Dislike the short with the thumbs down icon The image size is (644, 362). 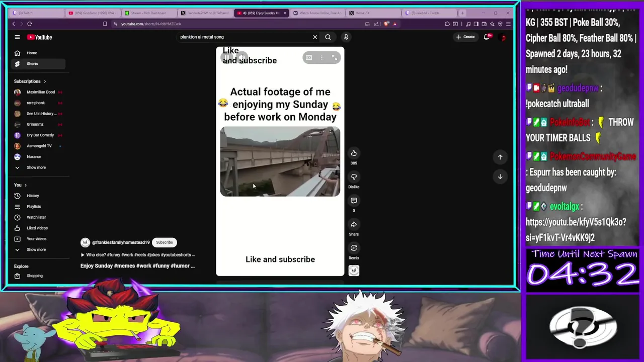coord(354,177)
